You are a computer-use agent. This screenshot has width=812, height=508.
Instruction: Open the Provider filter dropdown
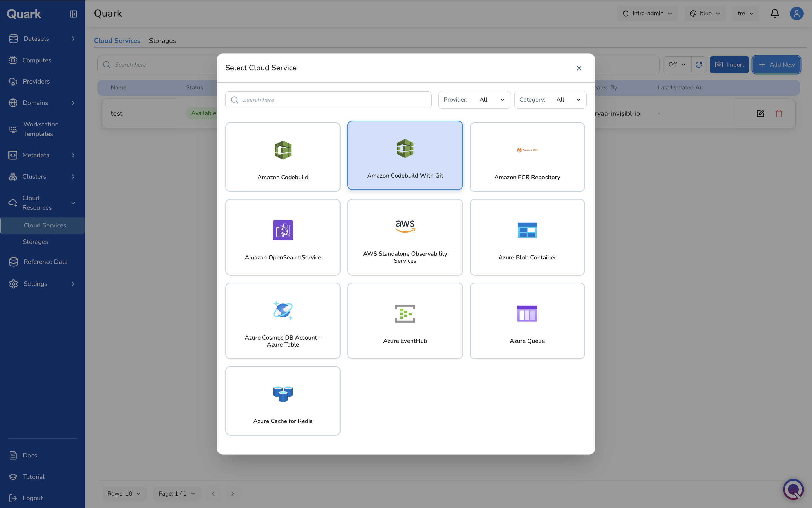tap(474, 100)
